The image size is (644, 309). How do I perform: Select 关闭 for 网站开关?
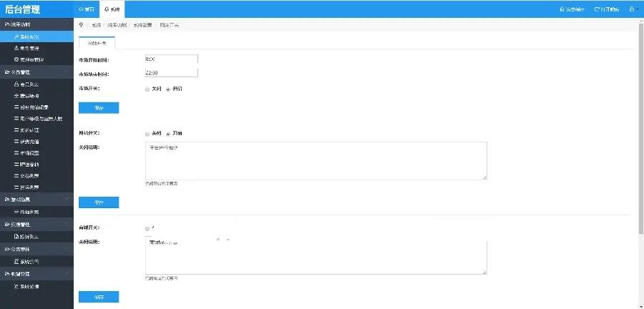(x=147, y=134)
